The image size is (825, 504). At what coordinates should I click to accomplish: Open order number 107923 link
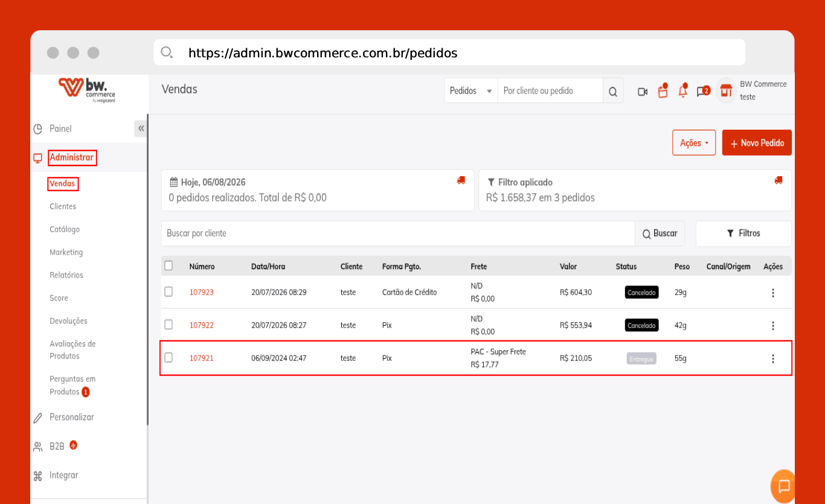click(202, 292)
